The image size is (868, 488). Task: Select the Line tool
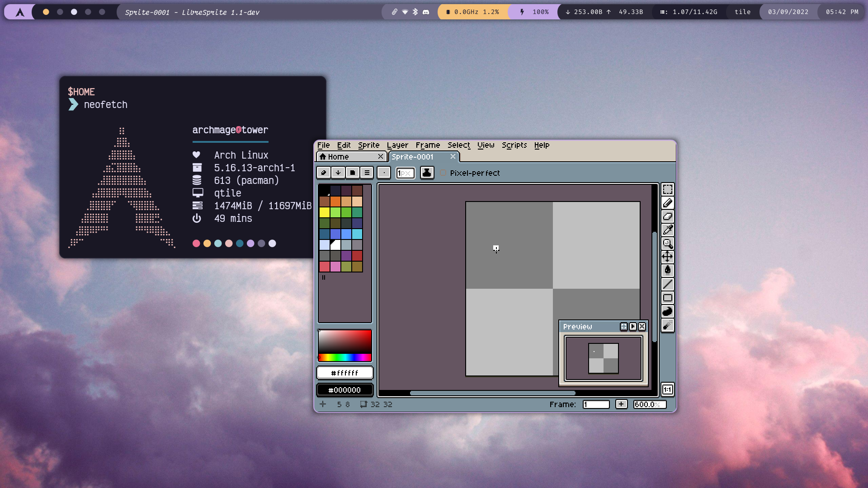click(667, 284)
